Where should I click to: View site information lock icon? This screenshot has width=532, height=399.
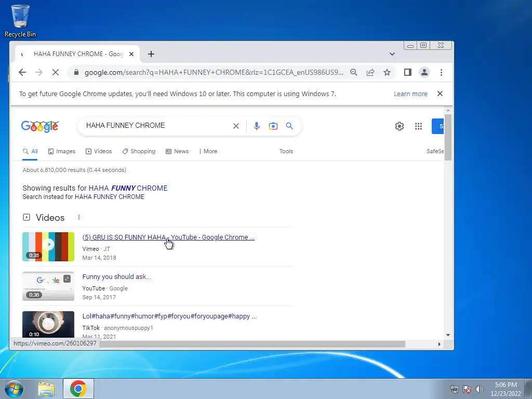[76, 72]
